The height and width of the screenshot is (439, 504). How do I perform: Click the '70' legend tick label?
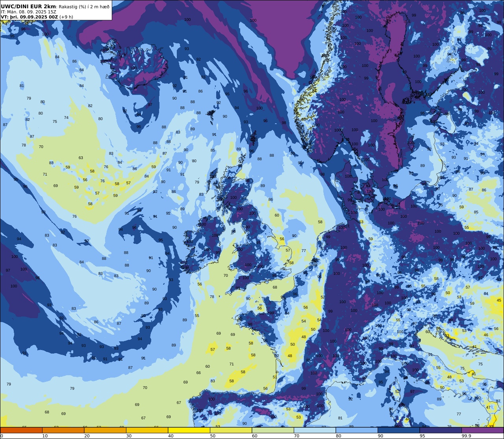pyautogui.click(x=296, y=436)
